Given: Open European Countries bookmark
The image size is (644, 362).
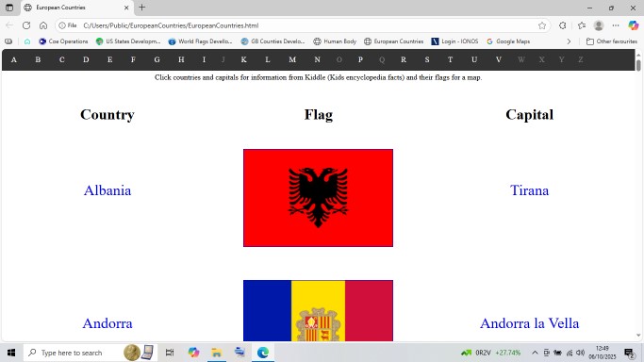Looking at the screenshot, I should (393, 41).
